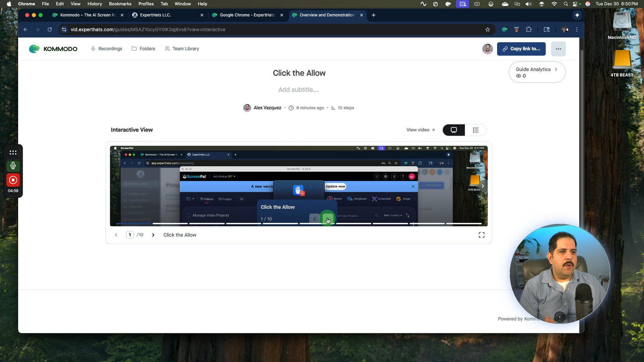Open recorder widget grid menu
Viewport: 644px width, 362px height.
(x=13, y=152)
